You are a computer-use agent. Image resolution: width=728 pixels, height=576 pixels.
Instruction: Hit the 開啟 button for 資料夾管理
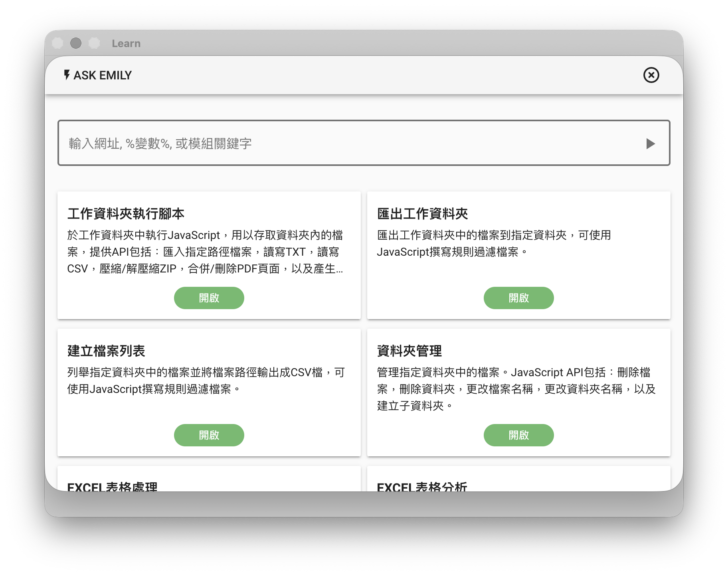click(518, 435)
